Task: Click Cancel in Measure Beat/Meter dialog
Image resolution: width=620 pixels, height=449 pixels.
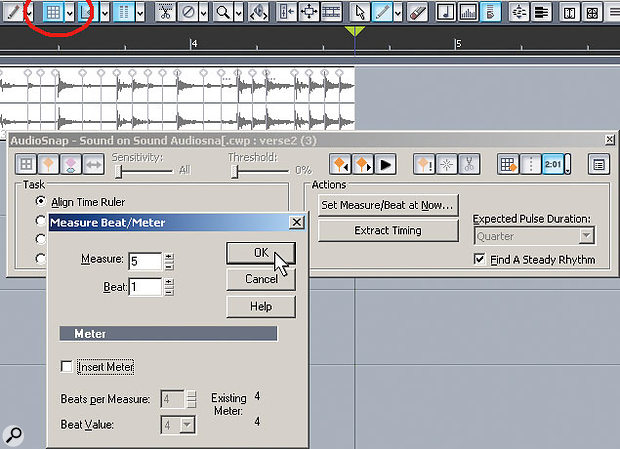Action: point(261,279)
